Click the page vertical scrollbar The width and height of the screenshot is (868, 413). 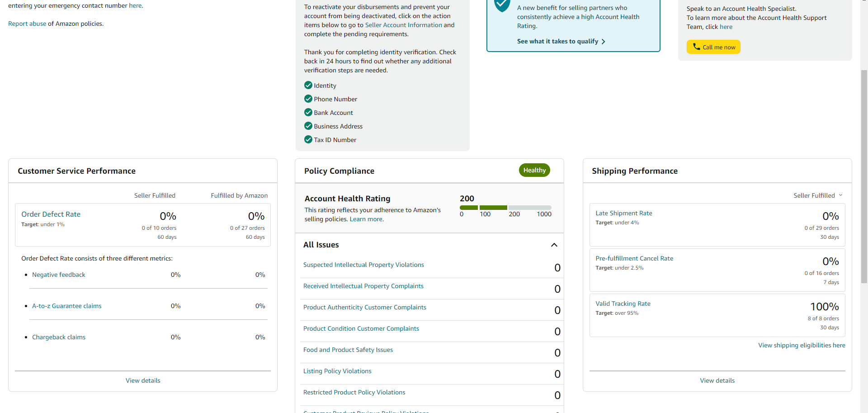click(x=864, y=176)
